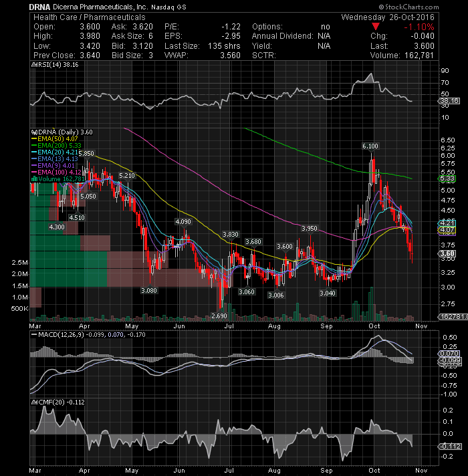Click the 3.950 price label
Screen dimensions: 468x476
tap(310, 228)
